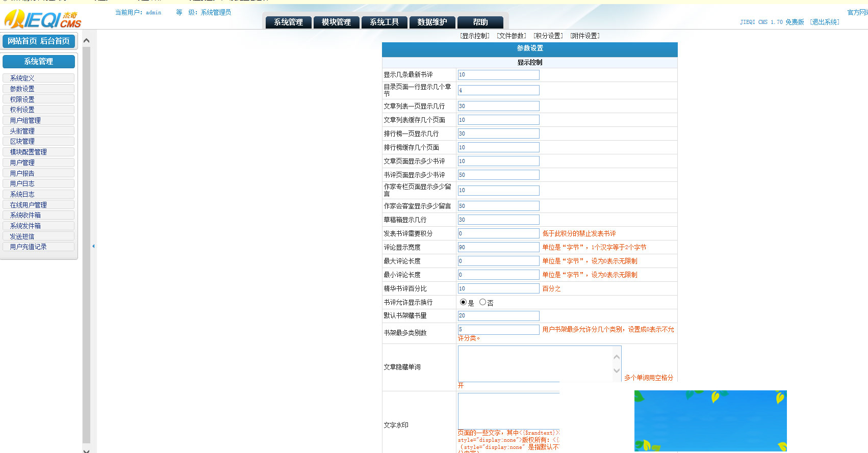Select 否 for 书评允许显示换行
868x453 pixels.
(482, 302)
